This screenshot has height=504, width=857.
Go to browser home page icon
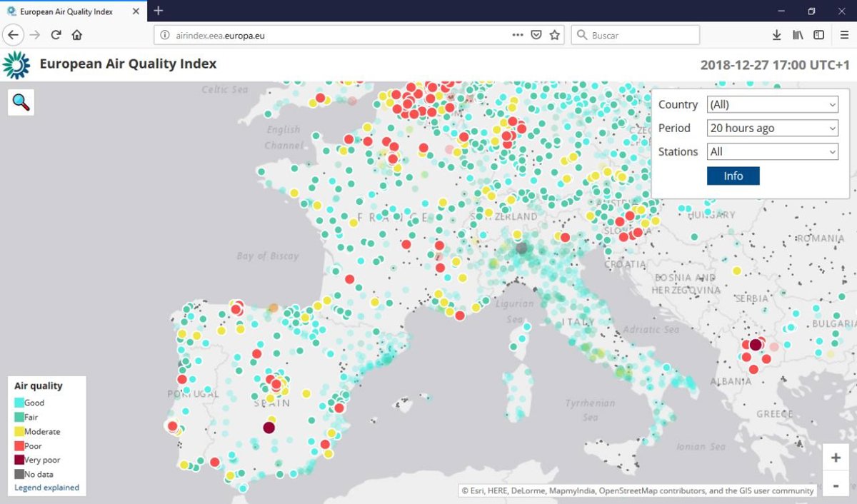tap(77, 35)
